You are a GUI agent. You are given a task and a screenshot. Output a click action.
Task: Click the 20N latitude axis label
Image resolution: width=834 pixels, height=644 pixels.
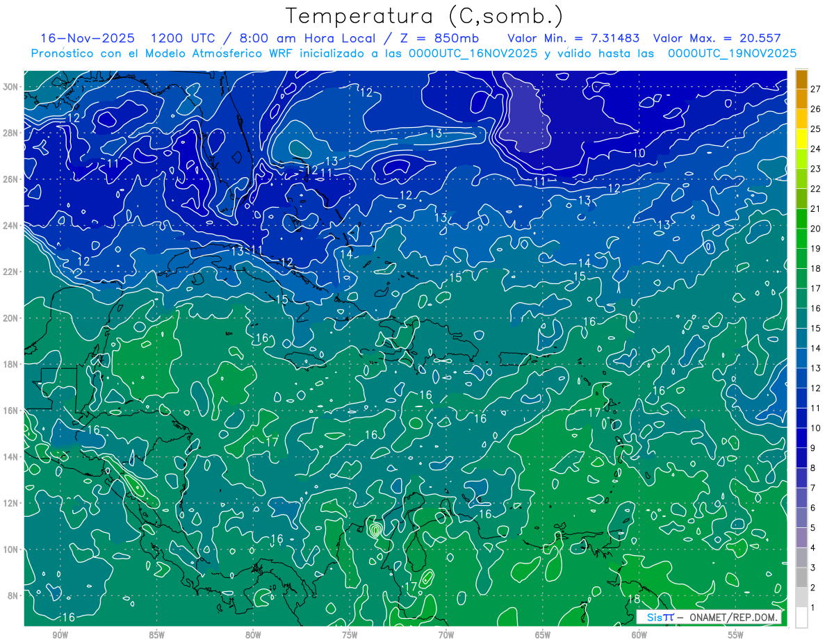pos(10,317)
